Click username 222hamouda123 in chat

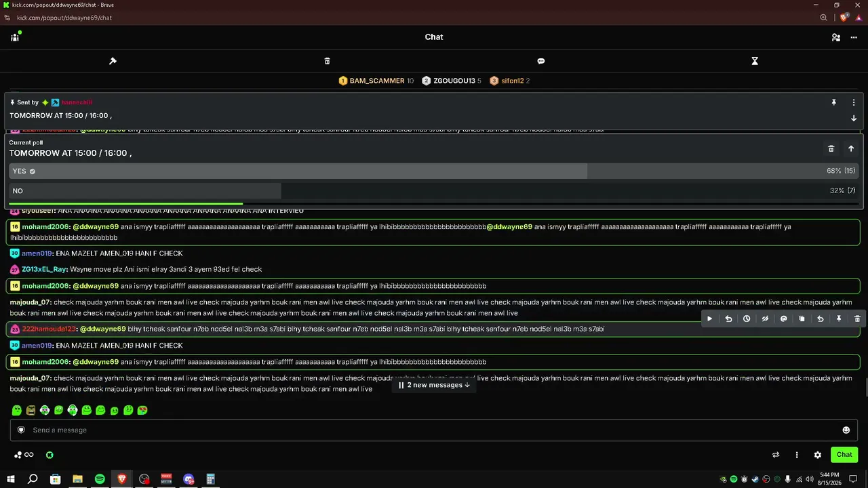(50, 329)
